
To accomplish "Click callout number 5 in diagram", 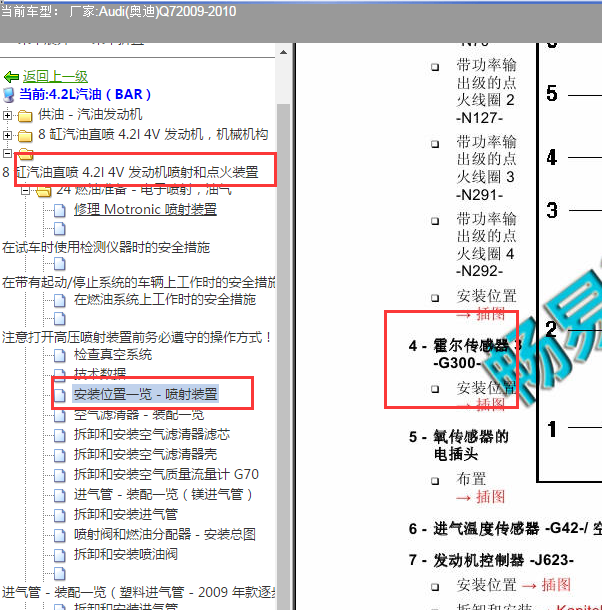I will 552,94.
